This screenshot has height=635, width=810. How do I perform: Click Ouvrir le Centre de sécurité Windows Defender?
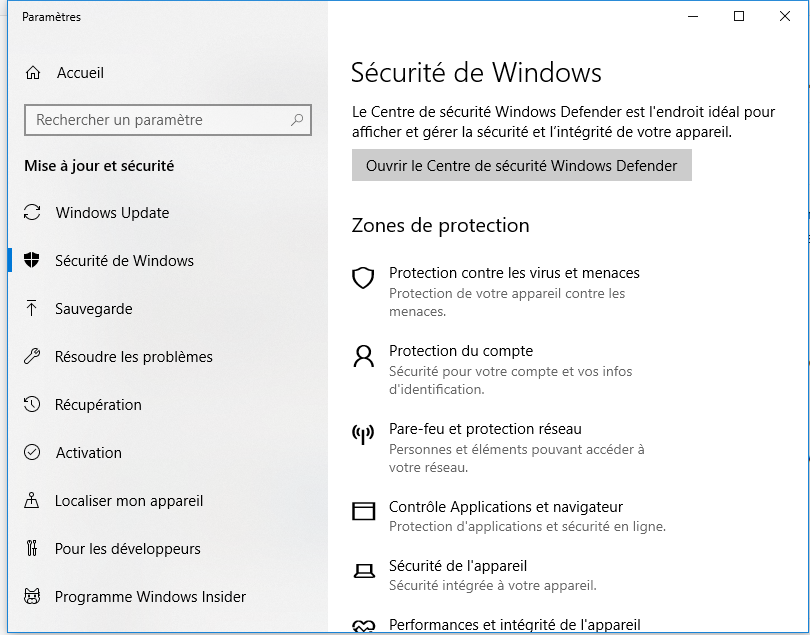point(522,165)
